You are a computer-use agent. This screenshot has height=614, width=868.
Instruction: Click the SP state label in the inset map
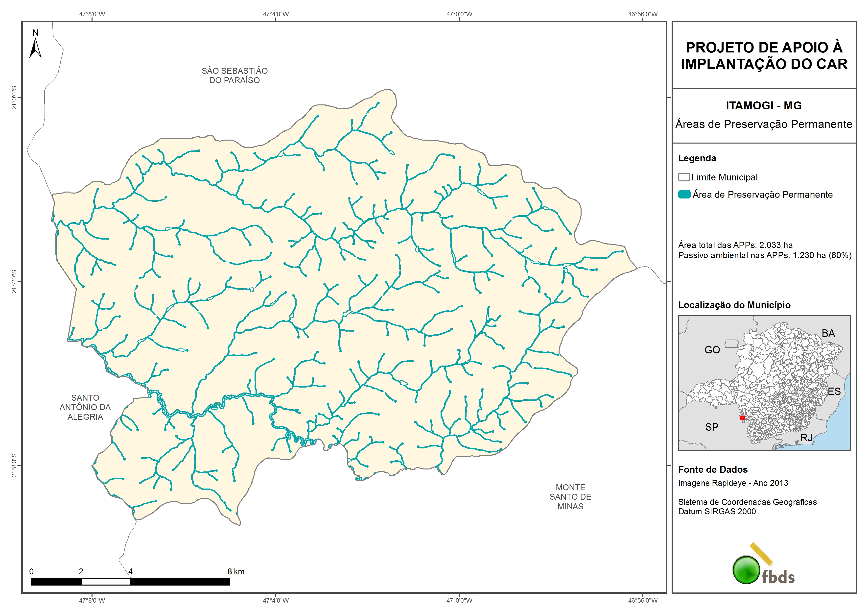tap(711, 427)
